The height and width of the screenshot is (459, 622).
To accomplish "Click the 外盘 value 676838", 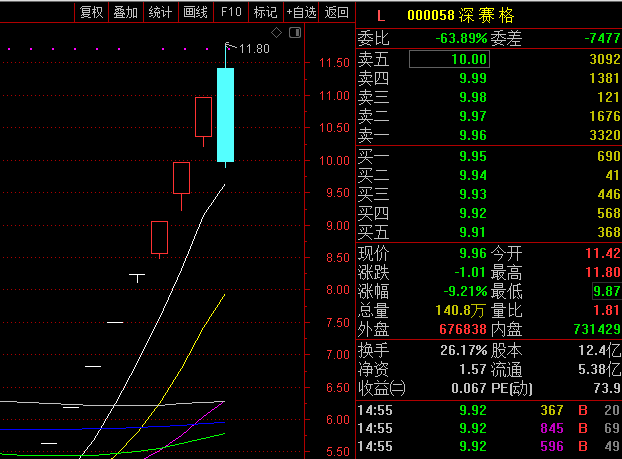I will (463, 329).
